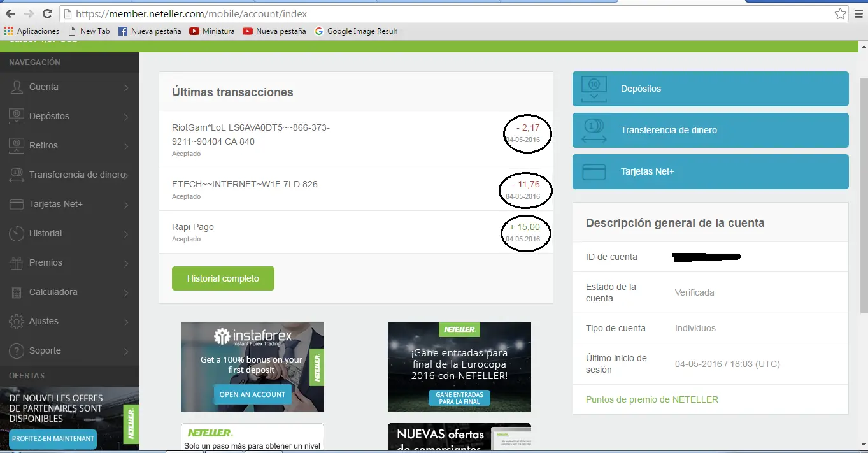Expand Tarjetas Net+ chevron in sidebar
The image size is (868, 453).
pos(126,205)
